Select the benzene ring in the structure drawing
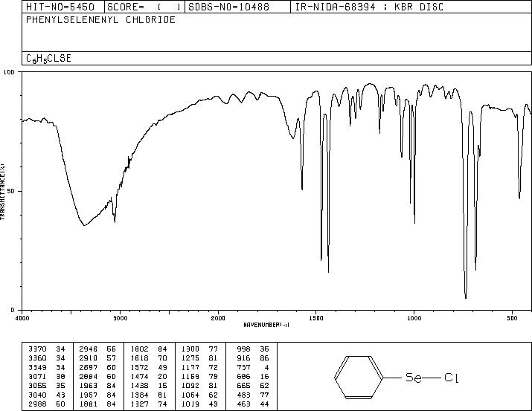This screenshot has width=532, height=411. point(359,378)
